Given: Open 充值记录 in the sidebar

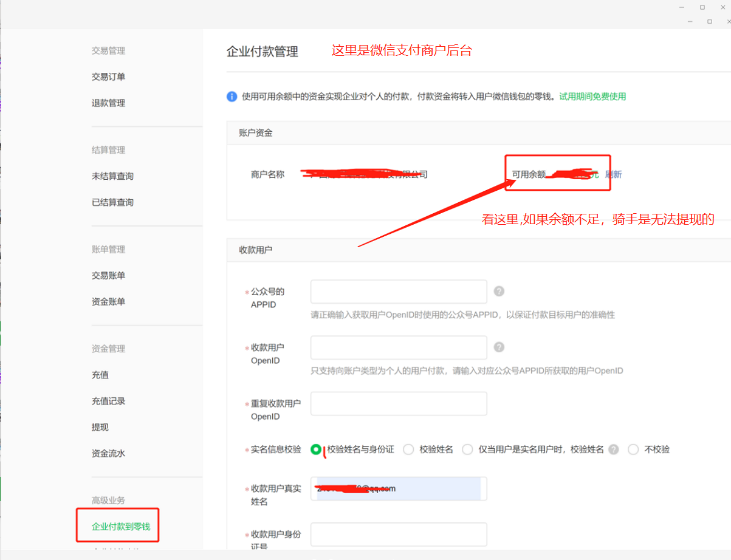Looking at the screenshot, I should (x=108, y=401).
